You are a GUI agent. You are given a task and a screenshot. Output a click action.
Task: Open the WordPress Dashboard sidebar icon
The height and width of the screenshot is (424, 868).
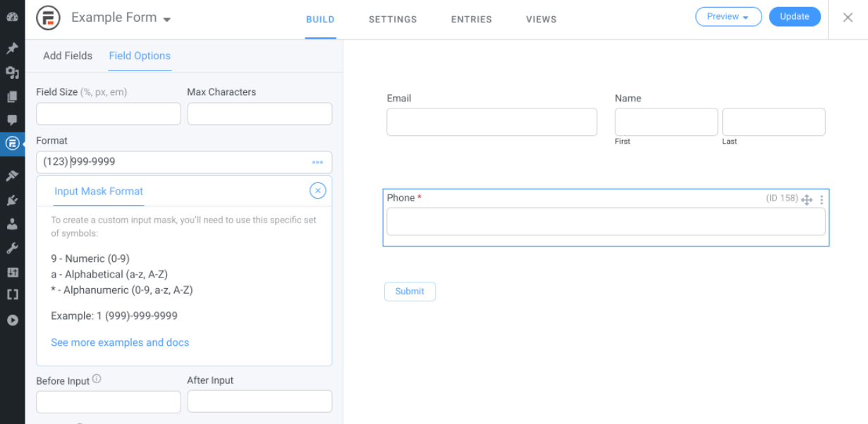(12, 16)
